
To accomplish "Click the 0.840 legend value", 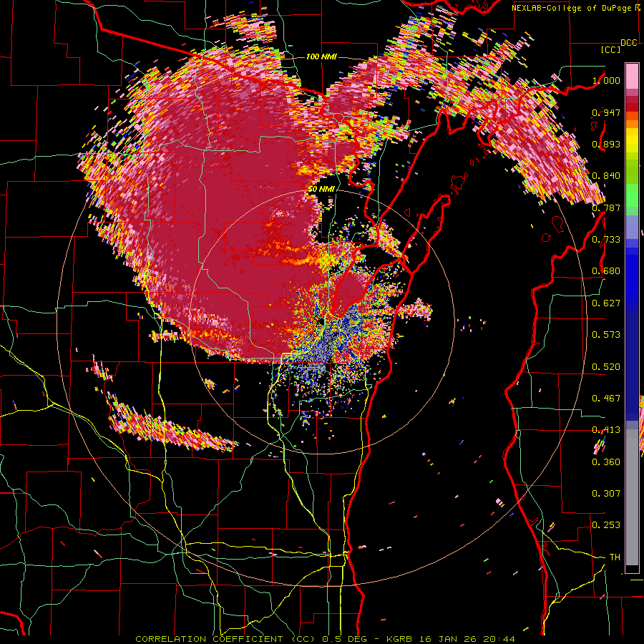I will click(x=606, y=176).
